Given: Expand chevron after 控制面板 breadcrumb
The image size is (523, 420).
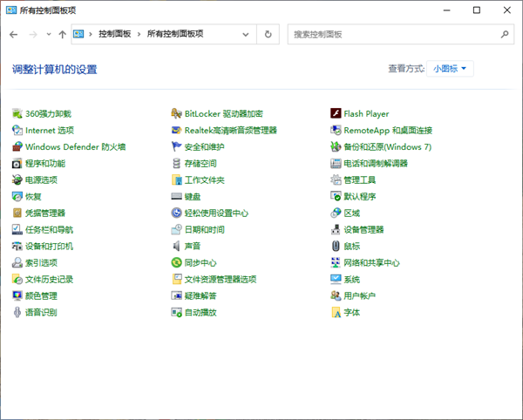Looking at the screenshot, I should tap(138, 34).
